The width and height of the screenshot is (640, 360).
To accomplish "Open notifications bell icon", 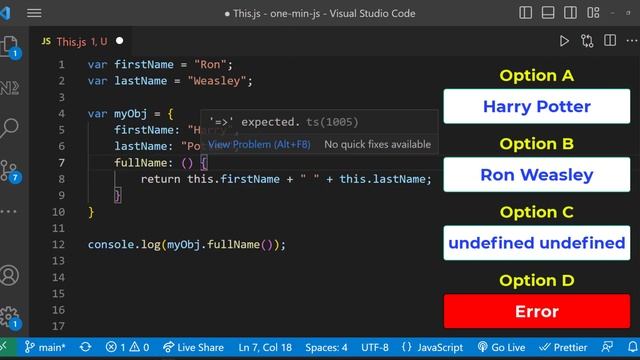I will tap(633, 347).
